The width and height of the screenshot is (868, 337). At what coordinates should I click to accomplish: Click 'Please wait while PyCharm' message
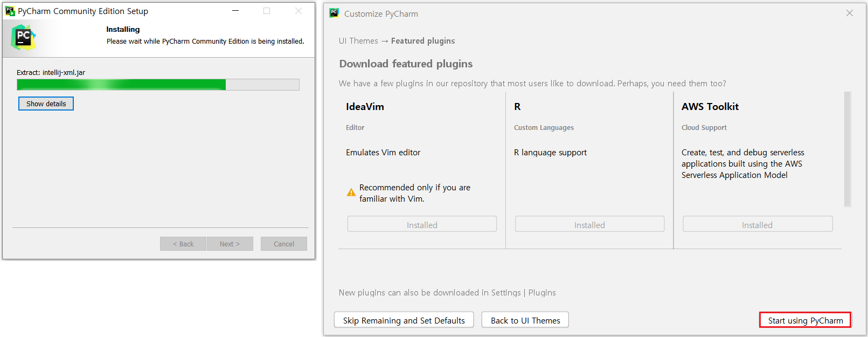click(205, 41)
